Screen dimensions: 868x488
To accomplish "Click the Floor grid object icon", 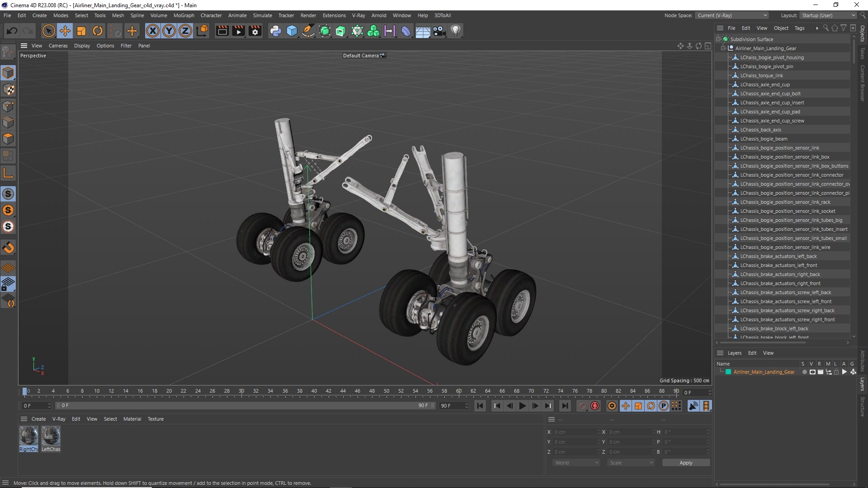I will coord(423,31).
